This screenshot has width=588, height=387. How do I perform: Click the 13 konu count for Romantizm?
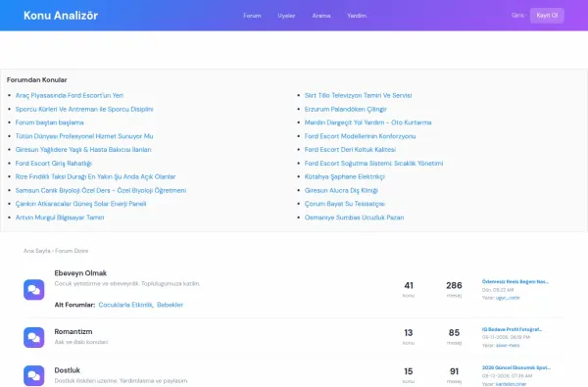[x=409, y=333]
